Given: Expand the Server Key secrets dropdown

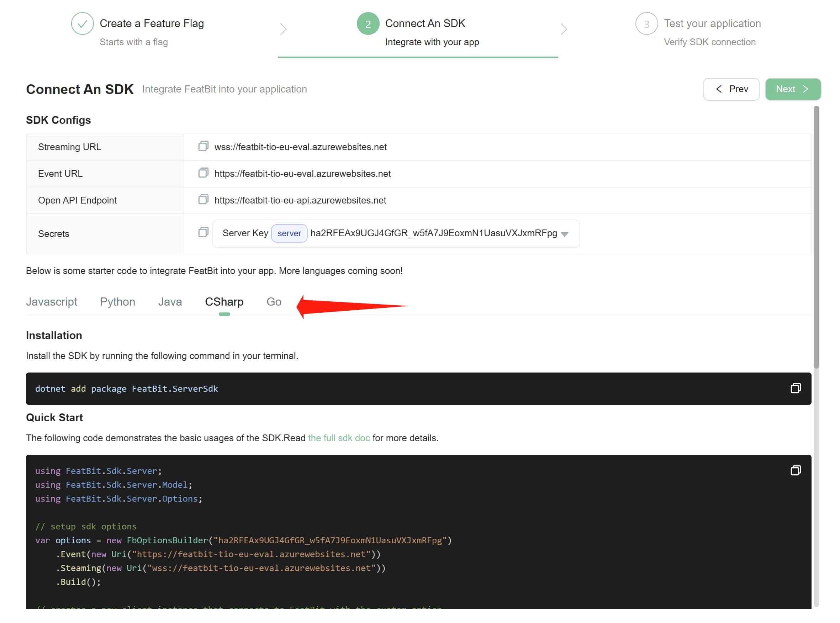Looking at the screenshot, I should coord(395,234).
